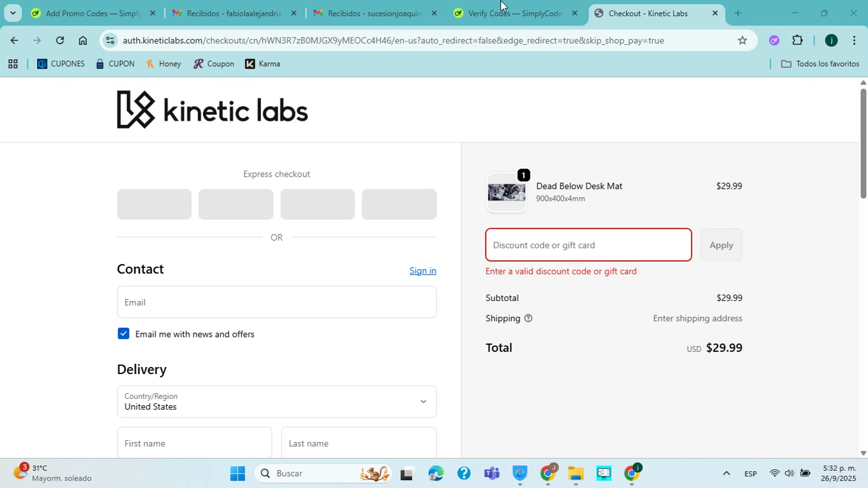Focus the Discount code or gift card field

click(589, 245)
